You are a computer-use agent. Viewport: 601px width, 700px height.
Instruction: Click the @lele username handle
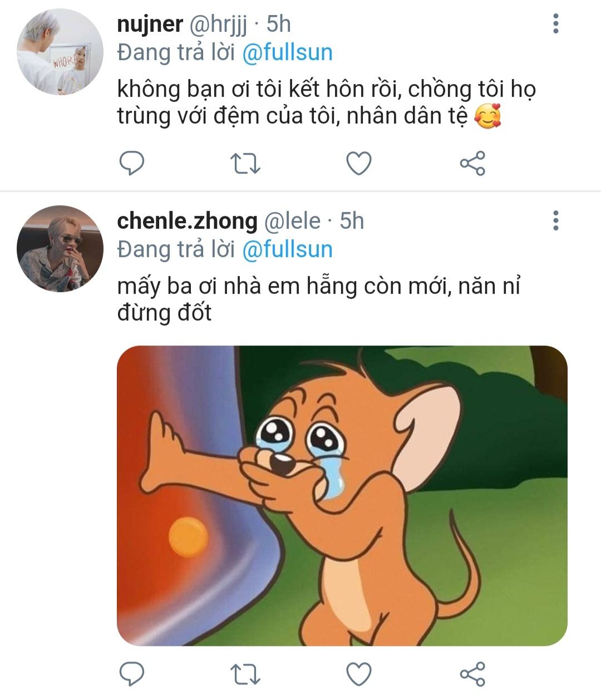point(292,221)
